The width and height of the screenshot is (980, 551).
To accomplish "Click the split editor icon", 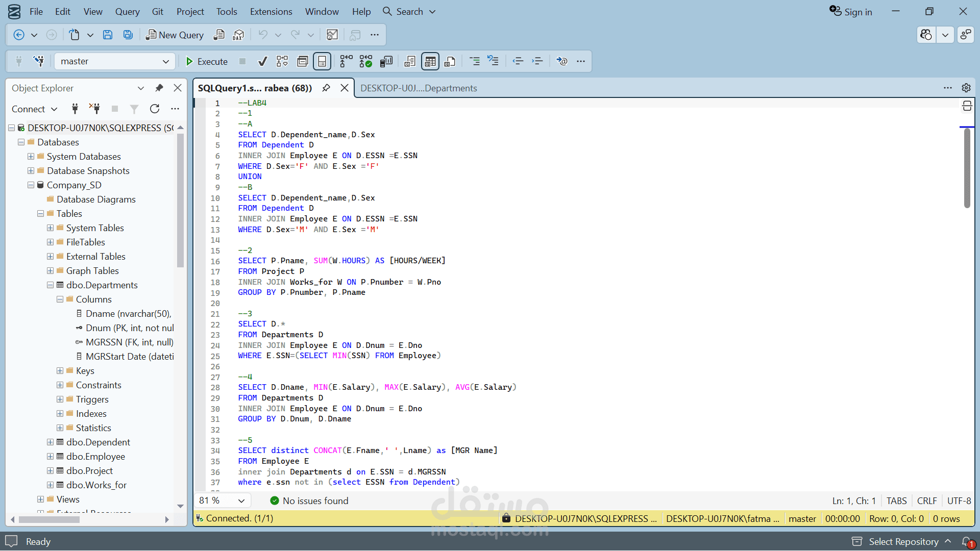I will [x=967, y=106].
